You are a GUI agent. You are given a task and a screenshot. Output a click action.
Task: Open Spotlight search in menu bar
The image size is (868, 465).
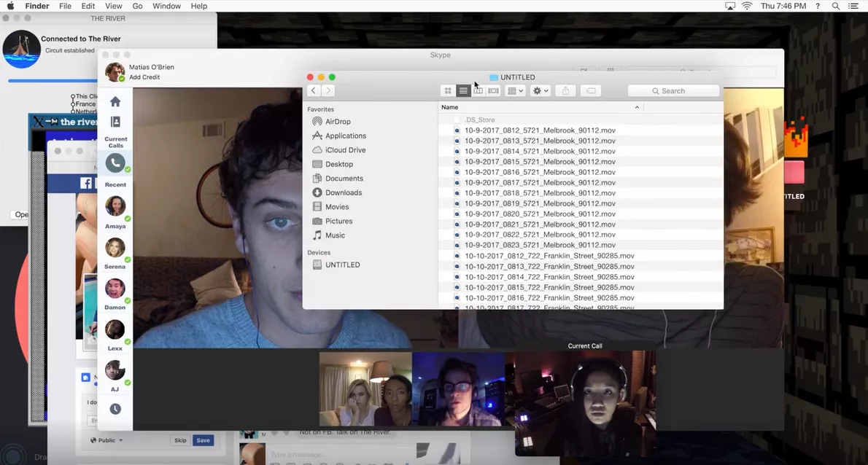[x=836, y=6]
